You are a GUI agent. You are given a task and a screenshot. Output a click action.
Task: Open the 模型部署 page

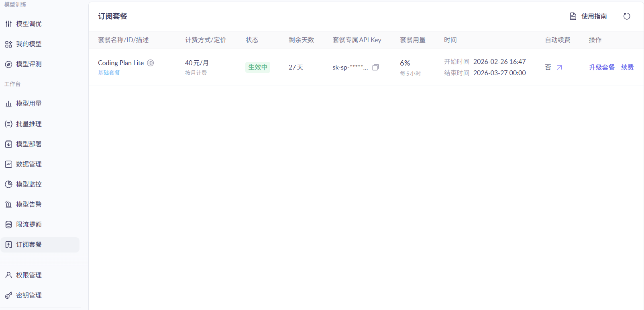coord(29,144)
